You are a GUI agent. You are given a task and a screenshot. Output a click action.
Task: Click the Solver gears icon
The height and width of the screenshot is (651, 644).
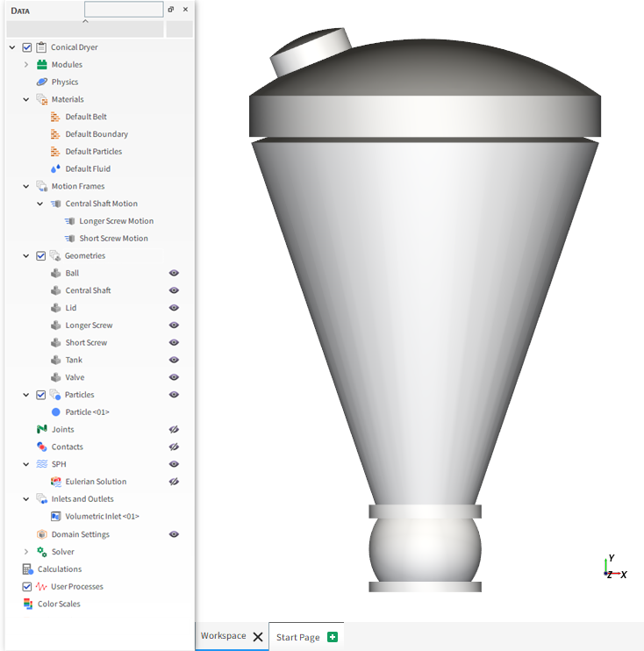(41, 551)
